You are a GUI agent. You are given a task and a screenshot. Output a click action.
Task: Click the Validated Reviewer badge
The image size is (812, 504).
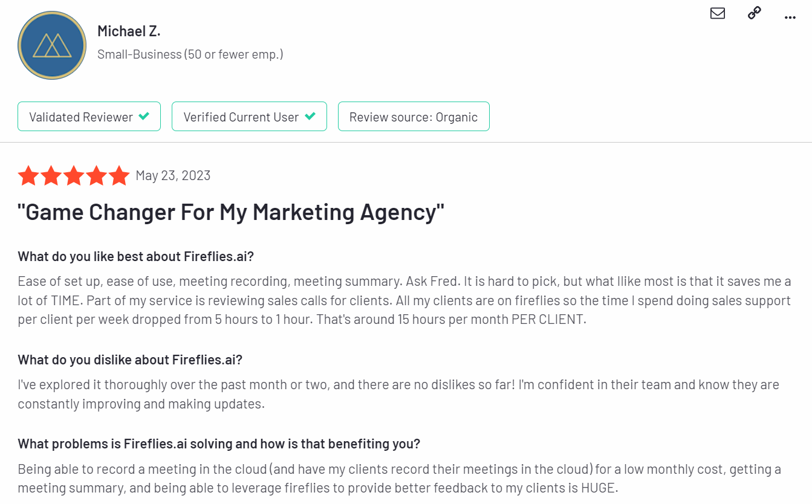click(x=89, y=117)
